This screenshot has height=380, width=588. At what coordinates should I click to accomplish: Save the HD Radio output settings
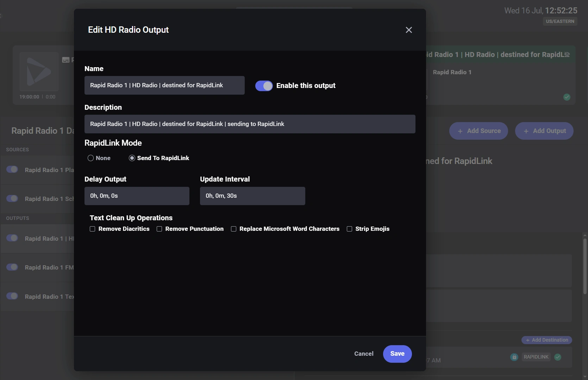pyautogui.click(x=398, y=354)
